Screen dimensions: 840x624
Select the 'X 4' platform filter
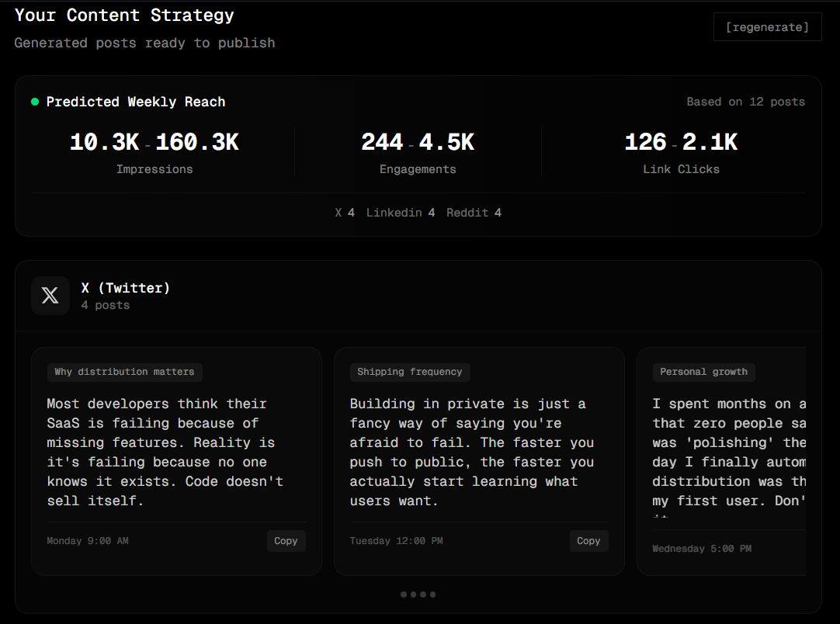pos(344,212)
